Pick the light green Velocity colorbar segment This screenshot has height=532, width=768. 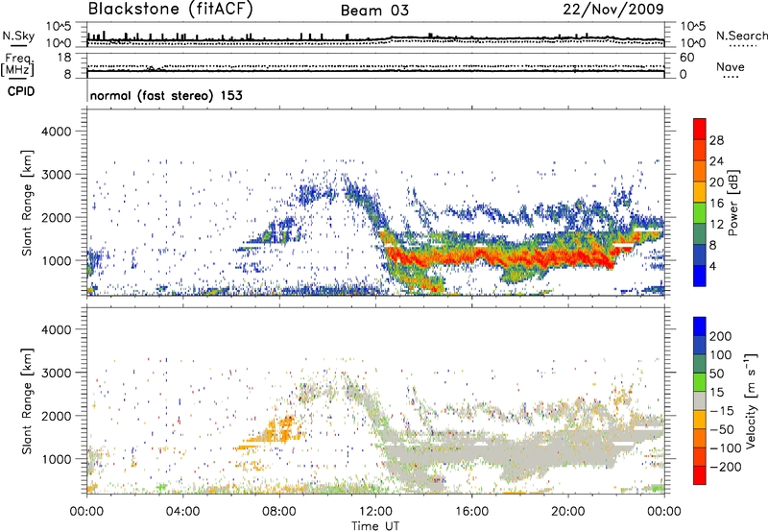(x=700, y=382)
